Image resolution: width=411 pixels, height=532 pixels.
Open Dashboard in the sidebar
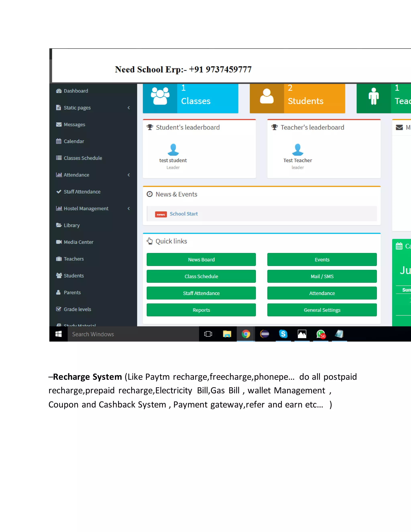point(76,91)
